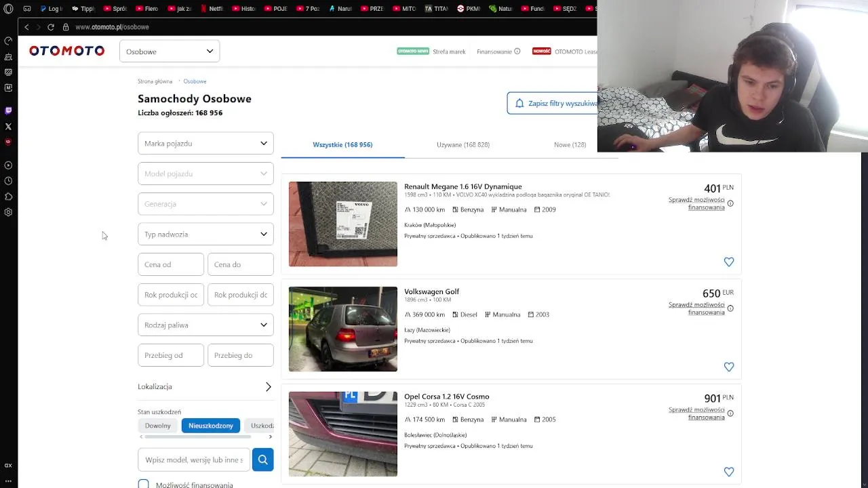Go to Strona główna breadcrumb
This screenshot has width=868, height=488.
[155, 81]
